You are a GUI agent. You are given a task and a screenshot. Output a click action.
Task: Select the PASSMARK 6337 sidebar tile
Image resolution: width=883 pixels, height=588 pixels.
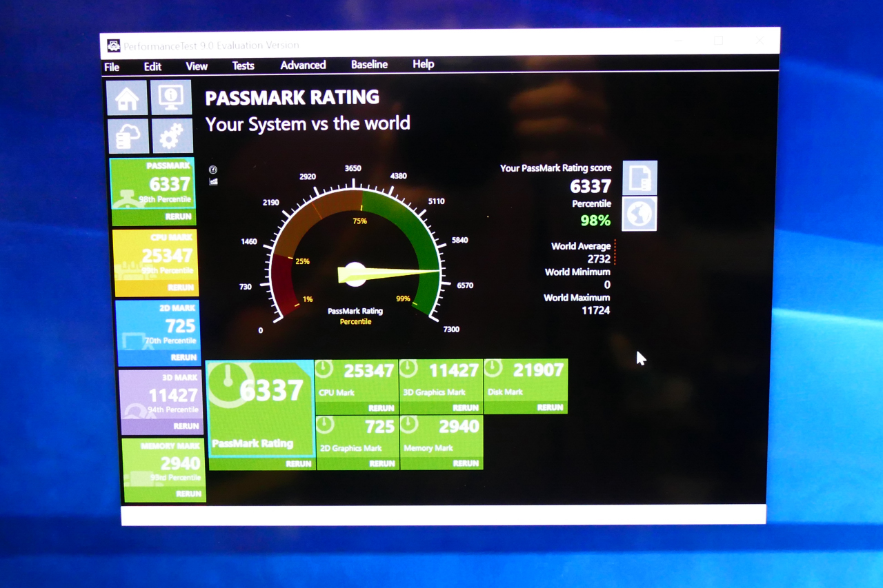(152, 184)
